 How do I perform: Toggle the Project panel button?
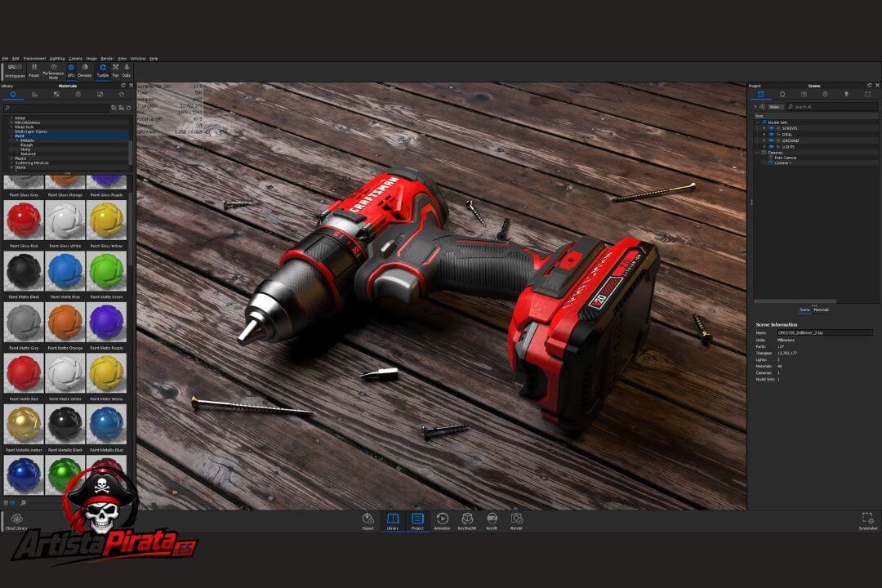coord(417,521)
